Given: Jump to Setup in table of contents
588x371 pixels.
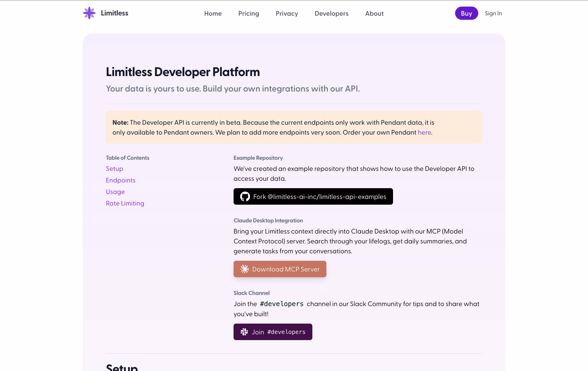Looking at the screenshot, I should (x=115, y=169).
